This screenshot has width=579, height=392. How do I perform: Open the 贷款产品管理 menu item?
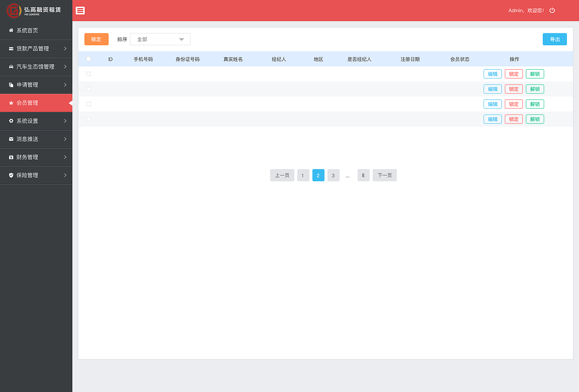[x=36, y=48]
